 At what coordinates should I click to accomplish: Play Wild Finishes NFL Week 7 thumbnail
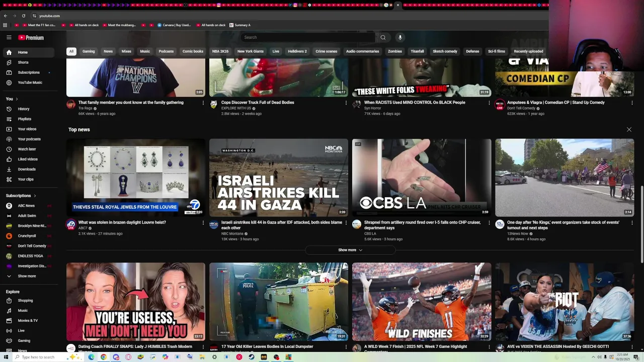click(x=422, y=302)
